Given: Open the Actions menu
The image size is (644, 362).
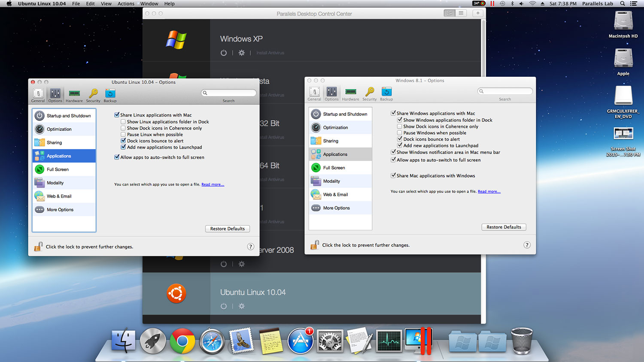Looking at the screenshot, I should [126, 3].
